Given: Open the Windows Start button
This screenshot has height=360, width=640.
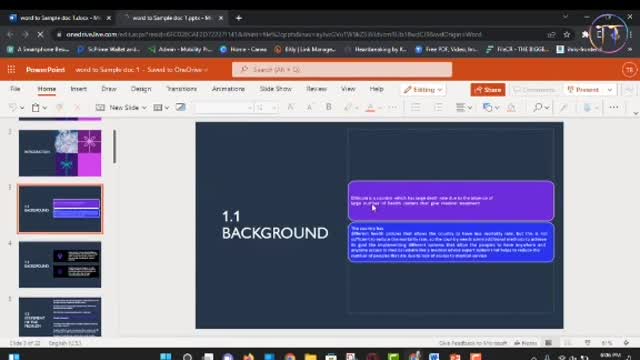Looking at the screenshot, I should [x=14, y=356].
